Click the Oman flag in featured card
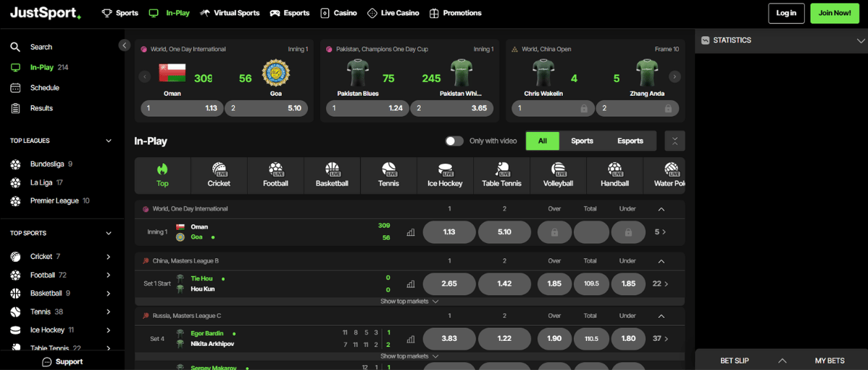 172,74
